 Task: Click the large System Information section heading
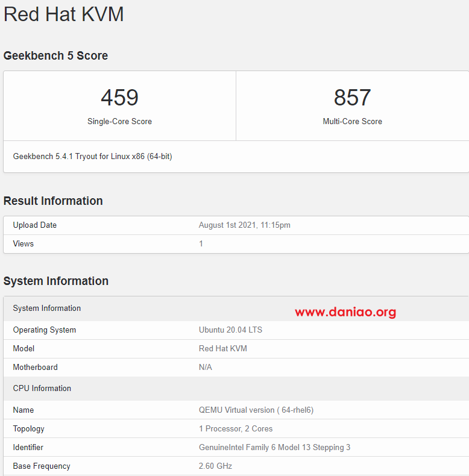56,281
